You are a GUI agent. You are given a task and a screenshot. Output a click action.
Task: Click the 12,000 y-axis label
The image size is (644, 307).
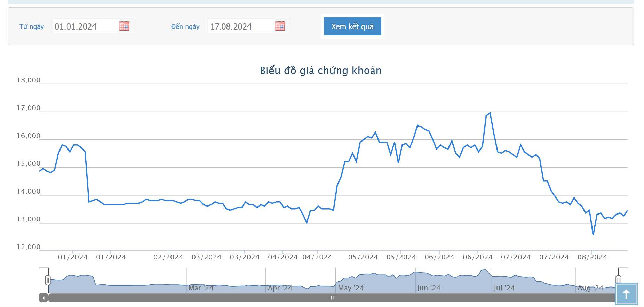click(29, 247)
